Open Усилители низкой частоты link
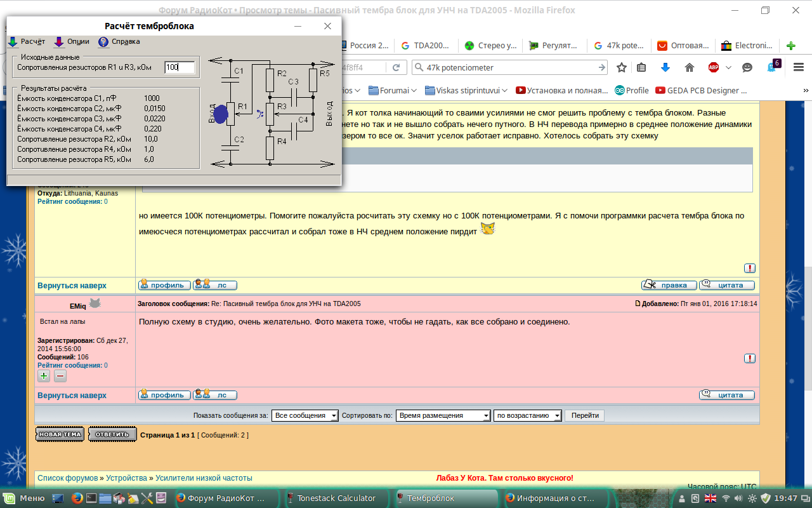The width and height of the screenshot is (812, 508). coord(204,478)
